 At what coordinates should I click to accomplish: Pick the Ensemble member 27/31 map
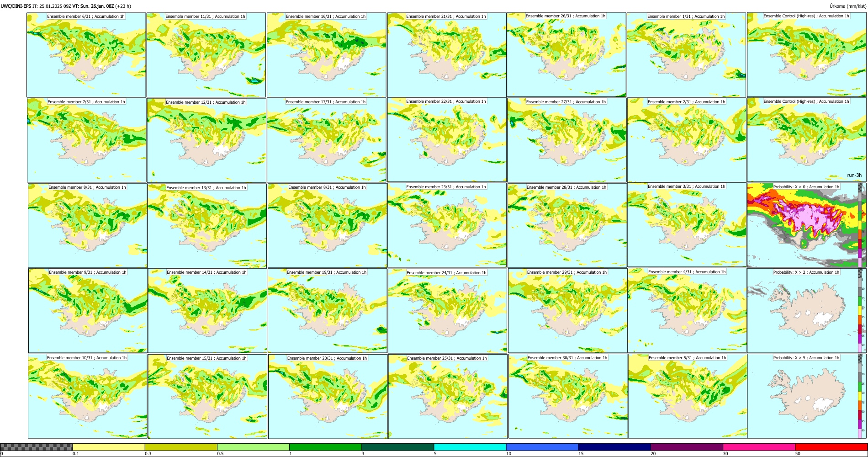[x=566, y=140]
